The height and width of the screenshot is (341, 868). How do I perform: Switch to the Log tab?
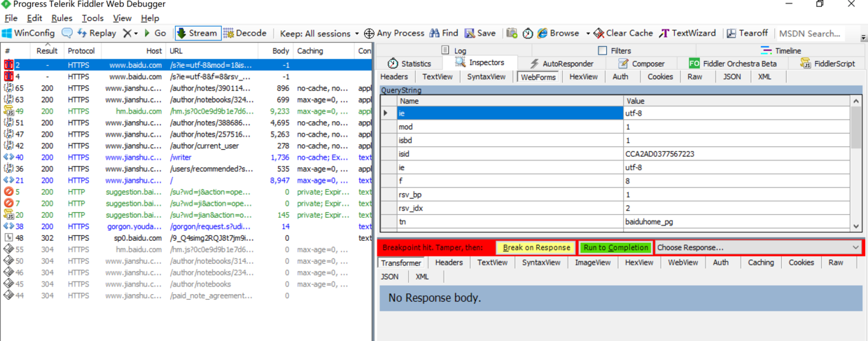[454, 50]
